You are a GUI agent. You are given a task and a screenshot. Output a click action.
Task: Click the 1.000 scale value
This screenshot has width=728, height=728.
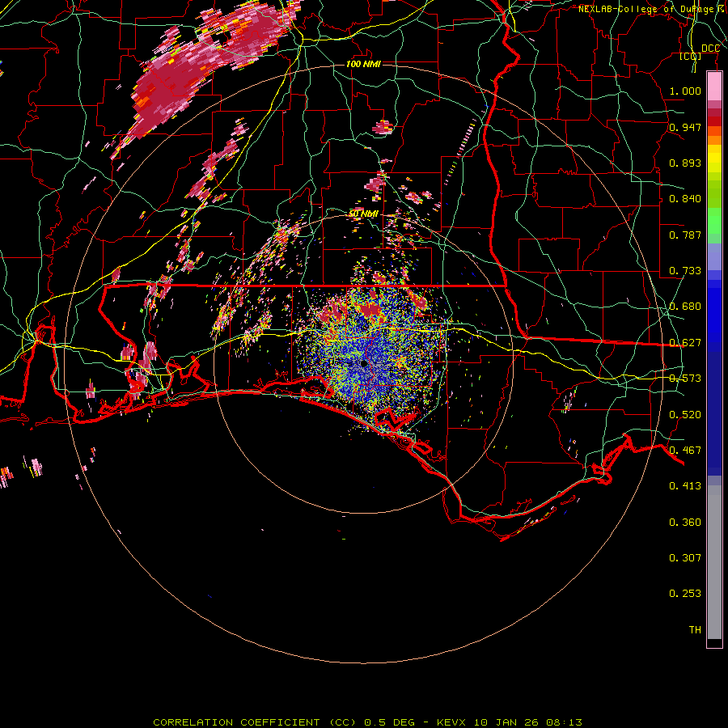coord(685,91)
